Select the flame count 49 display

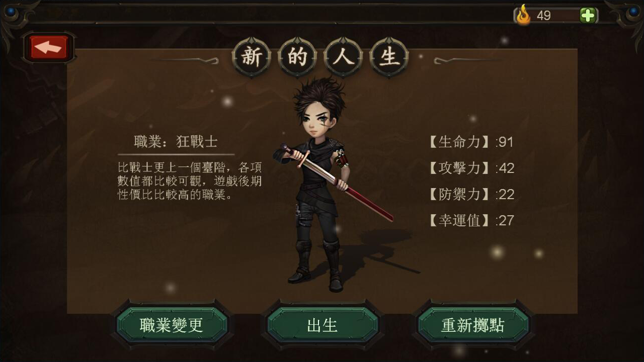(x=544, y=16)
